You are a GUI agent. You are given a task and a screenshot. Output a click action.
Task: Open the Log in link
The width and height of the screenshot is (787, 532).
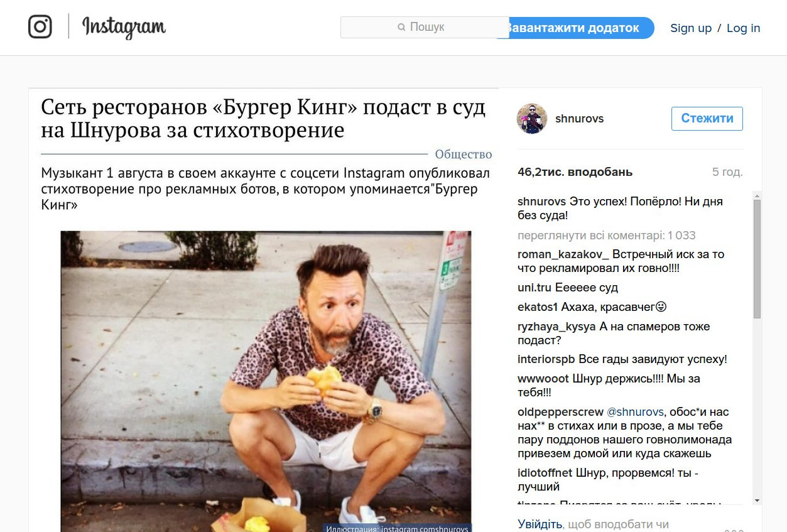743,28
